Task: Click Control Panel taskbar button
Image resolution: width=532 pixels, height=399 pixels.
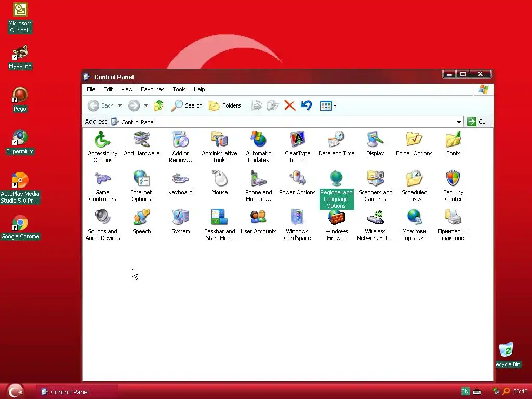Action: click(77, 392)
